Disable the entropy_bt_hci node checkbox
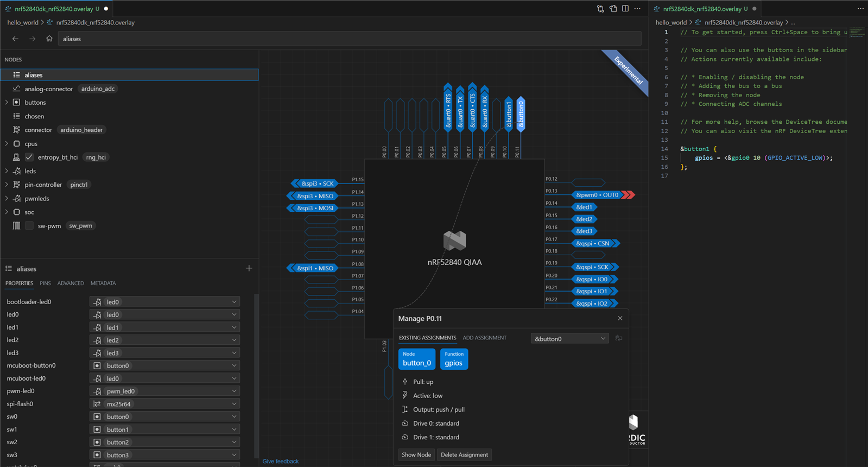This screenshot has height=467, width=868. click(29, 157)
